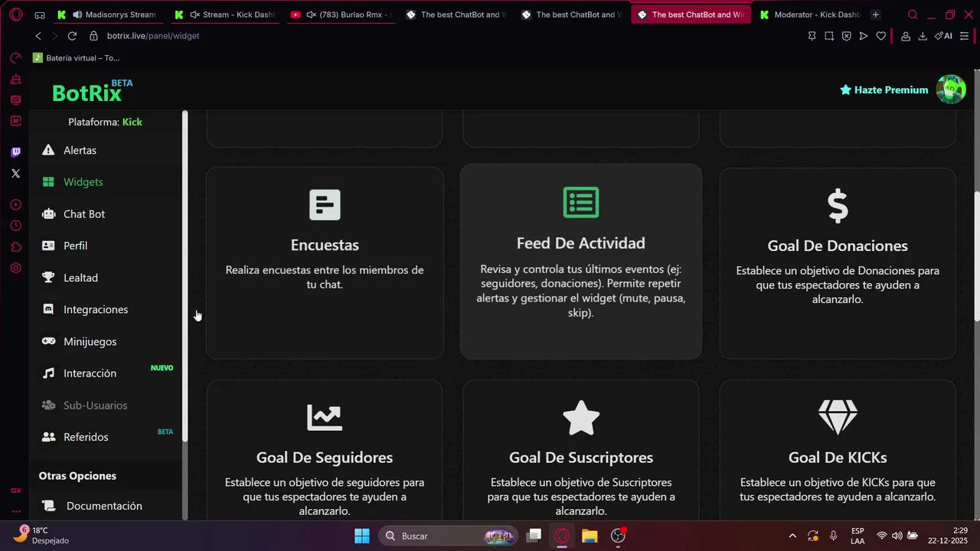Screen dimensions: 980x551
Task: Show hidden system tray icons
Action: (792, 536)
